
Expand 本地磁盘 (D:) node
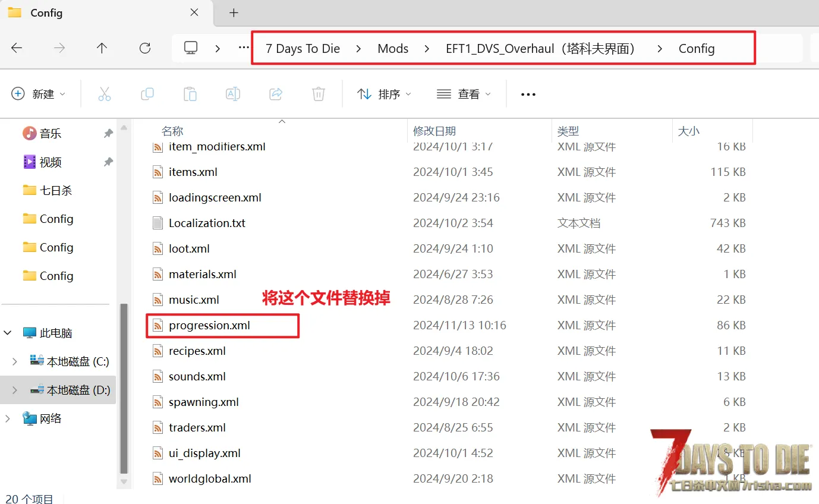(x=15, y=390)
